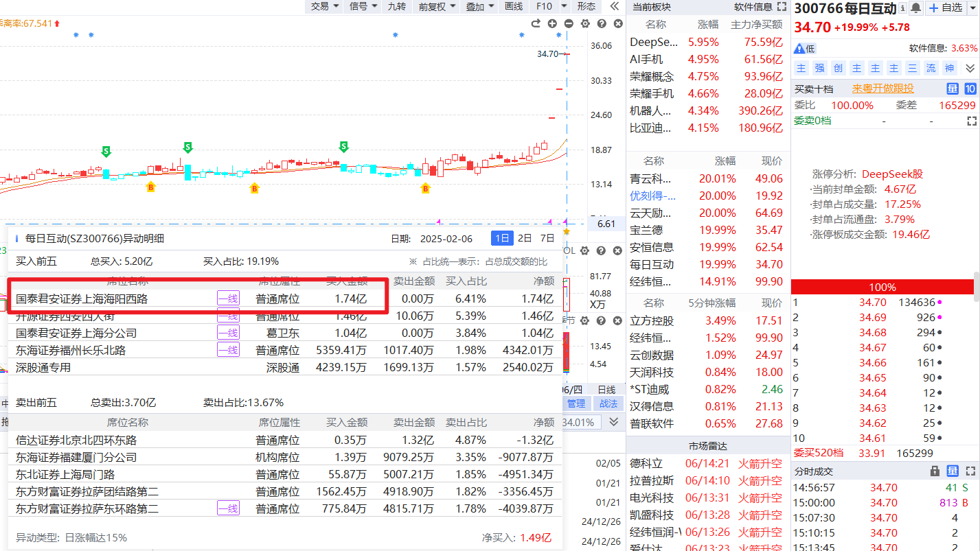Maximize the 软件信息 sector panel
980x551 pixels.
click(x=782, y=7)
